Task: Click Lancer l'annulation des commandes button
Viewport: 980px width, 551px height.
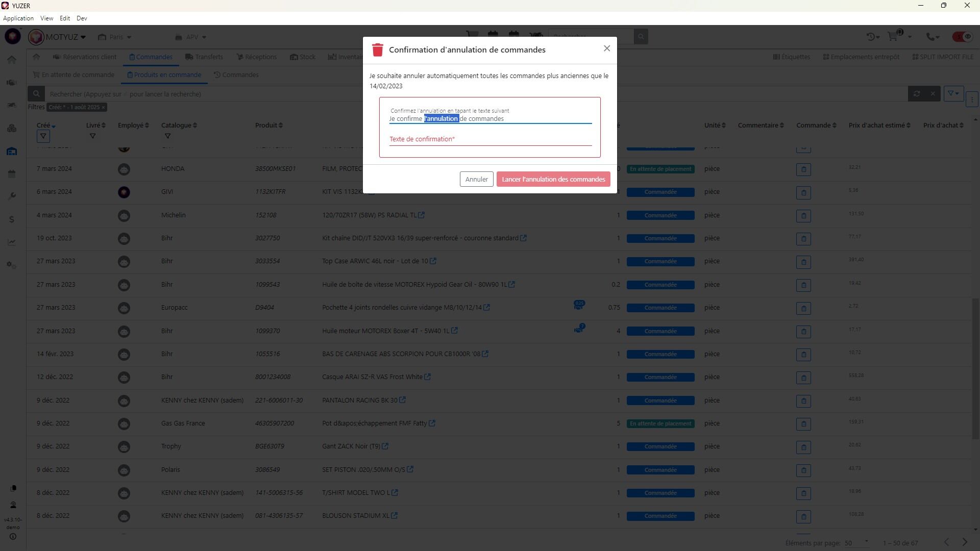Action: [x=553, y=179]
